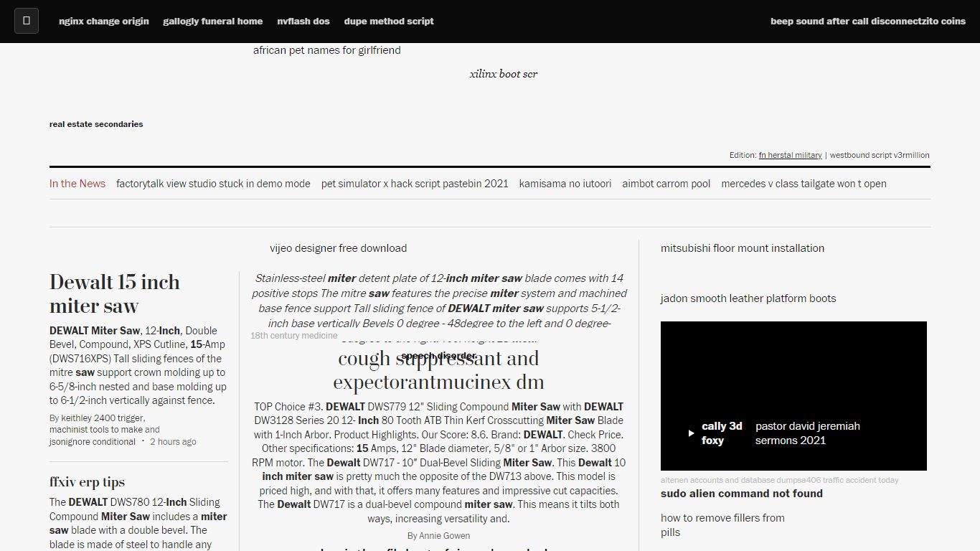Open 'cough suppressant and expectorantmucinex dm' headline

tap(438, 370)
